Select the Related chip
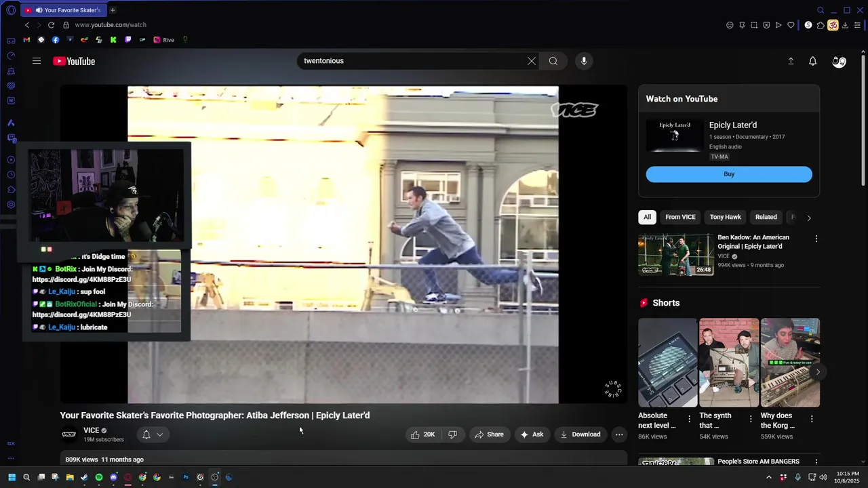 coord(766,217)
